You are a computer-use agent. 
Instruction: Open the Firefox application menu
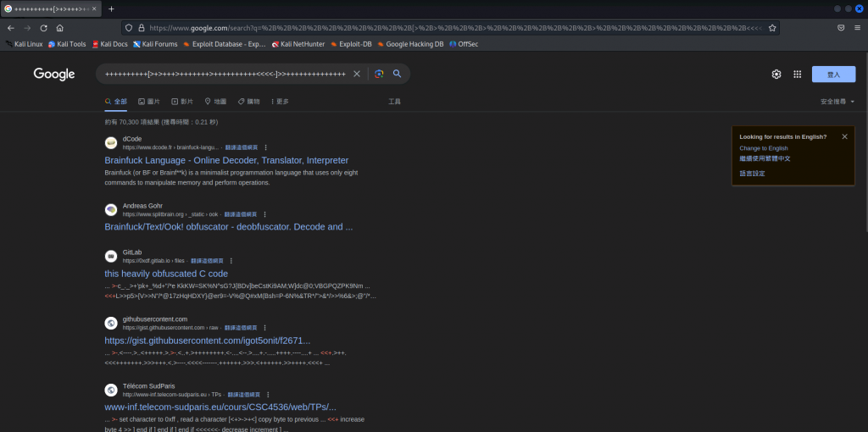point(857,28)
